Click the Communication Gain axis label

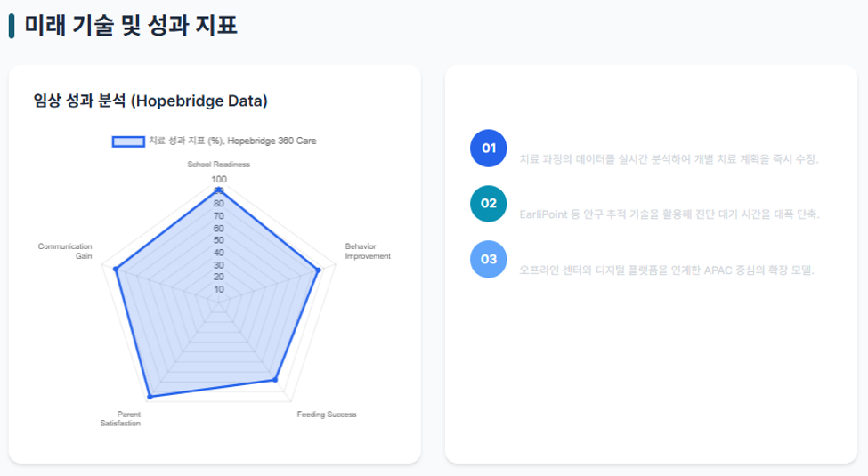[65, 251]
